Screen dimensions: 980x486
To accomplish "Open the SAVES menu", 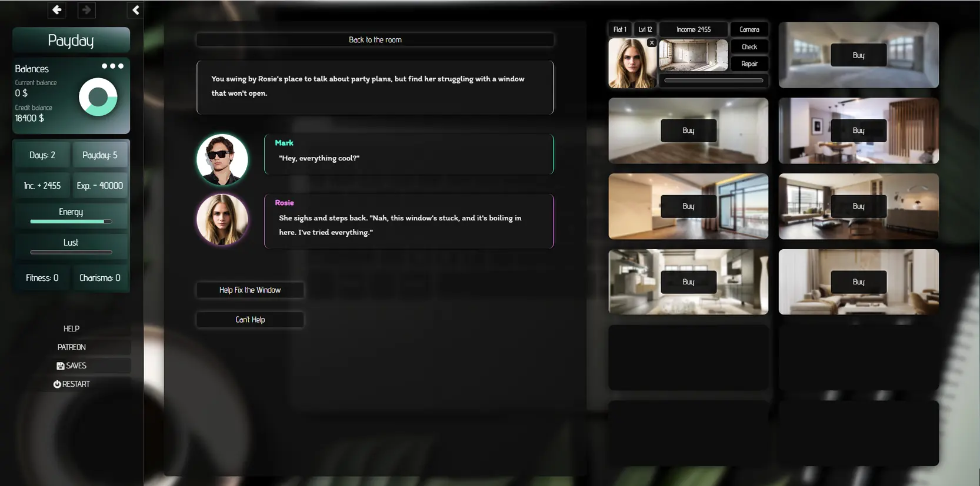I will (x=71, y=366).
